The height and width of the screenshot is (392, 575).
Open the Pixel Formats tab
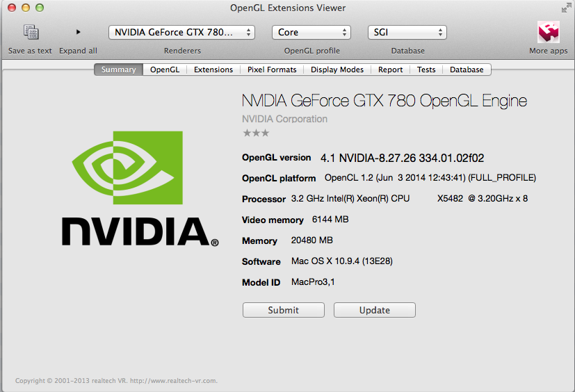[272, 70]
